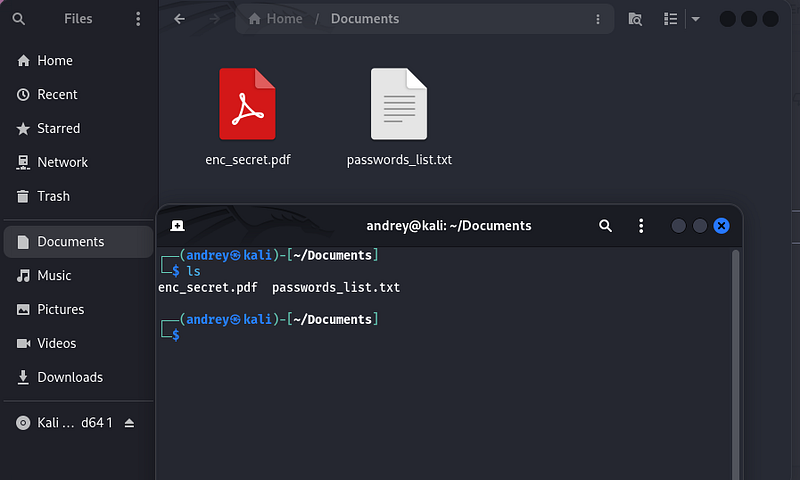Click the Documents breadcrumb in path bar
The image size is (800, 480).
click(x=365, y=19)
